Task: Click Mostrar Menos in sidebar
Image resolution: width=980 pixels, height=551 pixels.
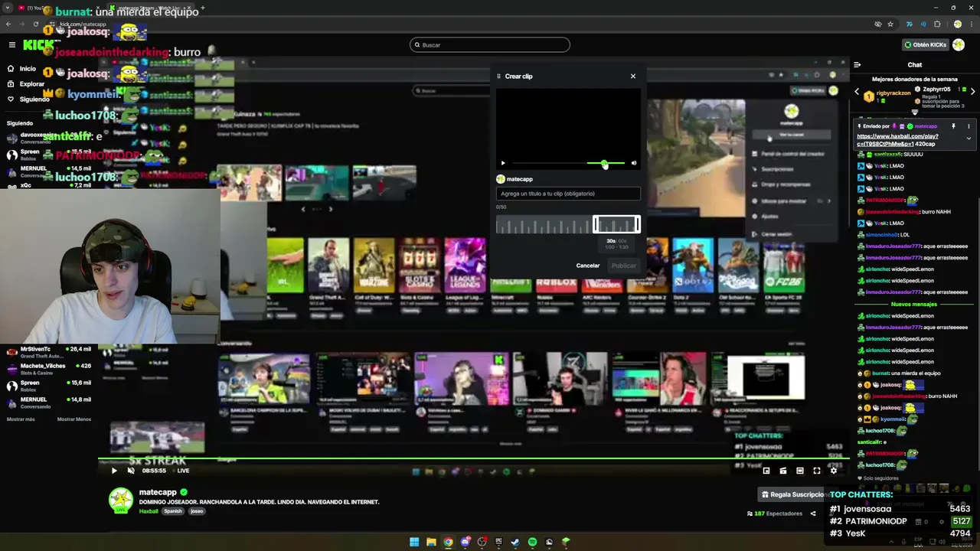Action: [74, 419]
